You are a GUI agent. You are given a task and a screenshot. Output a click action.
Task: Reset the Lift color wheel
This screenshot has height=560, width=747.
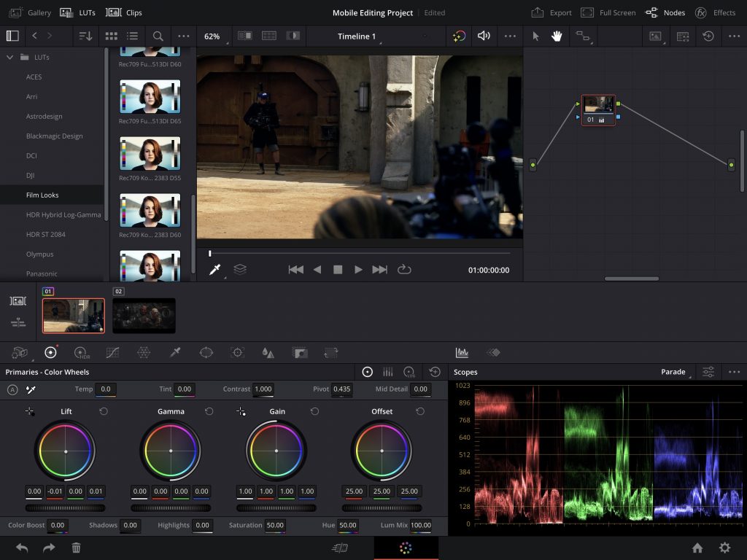click(x=104, y=412)
